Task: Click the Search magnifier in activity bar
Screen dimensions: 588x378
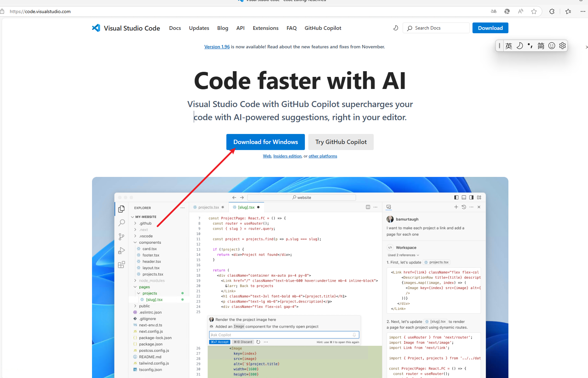Action: 122,223
